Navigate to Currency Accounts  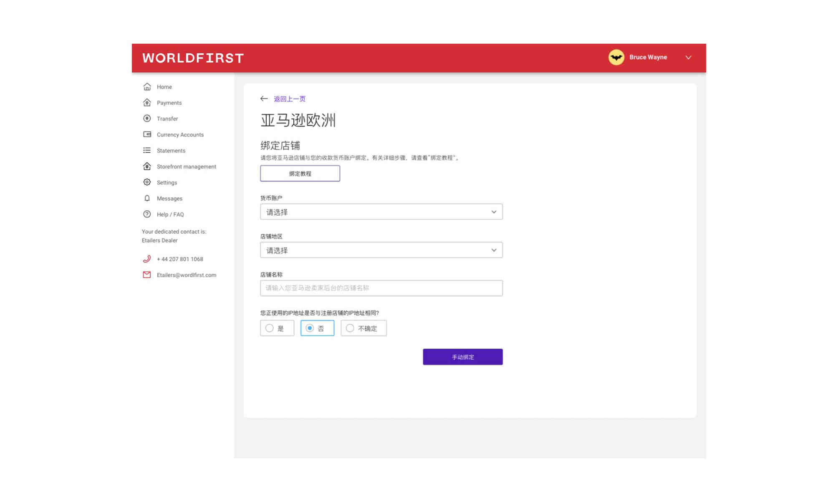tap(180, 134)
